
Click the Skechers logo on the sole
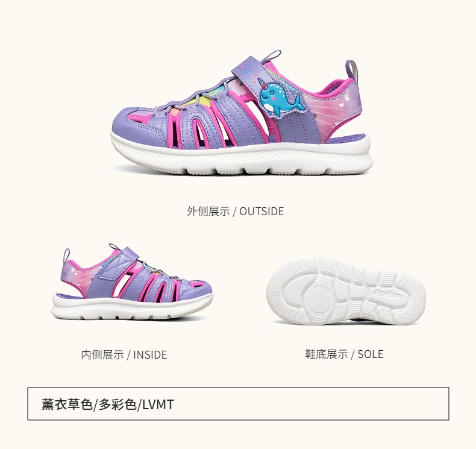click(x=387, y=295)
